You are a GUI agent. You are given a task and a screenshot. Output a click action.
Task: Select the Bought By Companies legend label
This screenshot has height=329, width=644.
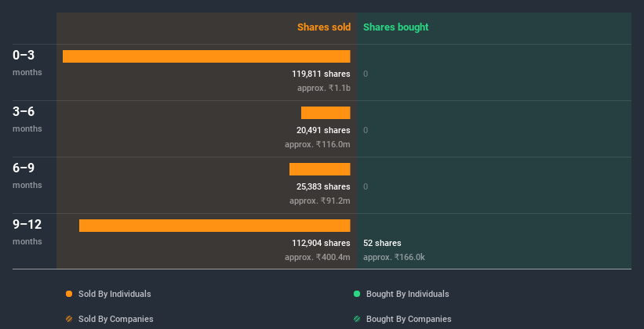[x=409, y=319]
